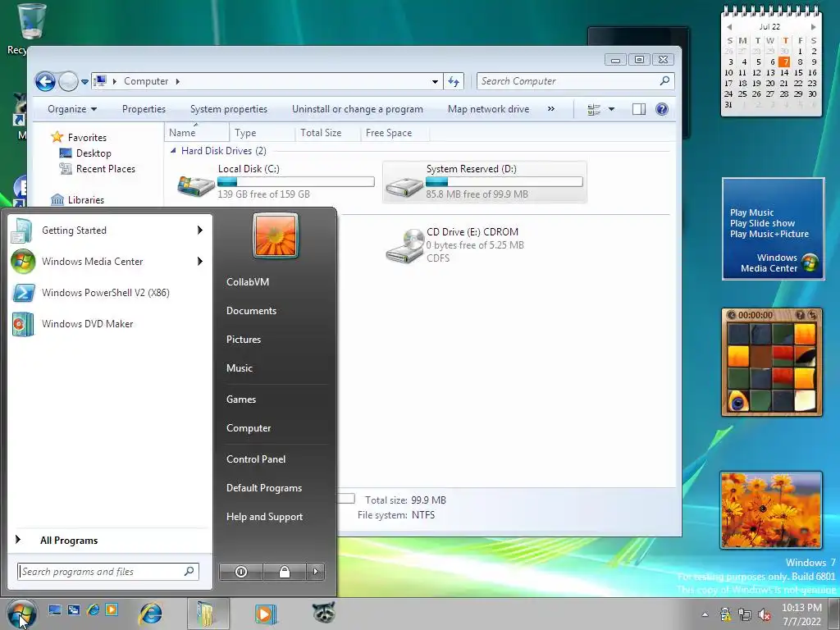Image resolution: width=840 pixels, height=630 pixels.
Task: Select Map network drive command
Action: (489, 109)
